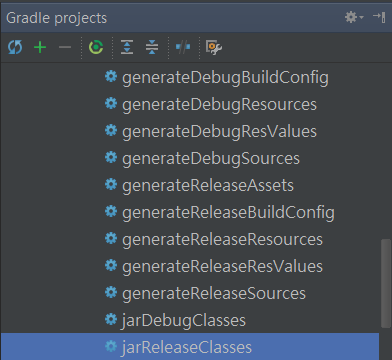
Task: Detach project using the minus icon
Action: tap(65, 47)
